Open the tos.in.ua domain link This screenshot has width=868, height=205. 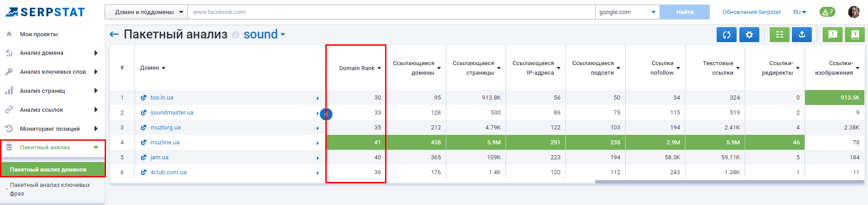point(162,97)
